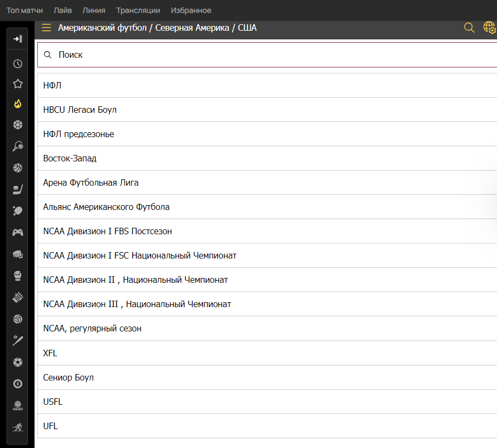The height and width of the screenshot is (448, 497).
Task: Select the yellow flame popular icon
Action: tap(18, 104)
